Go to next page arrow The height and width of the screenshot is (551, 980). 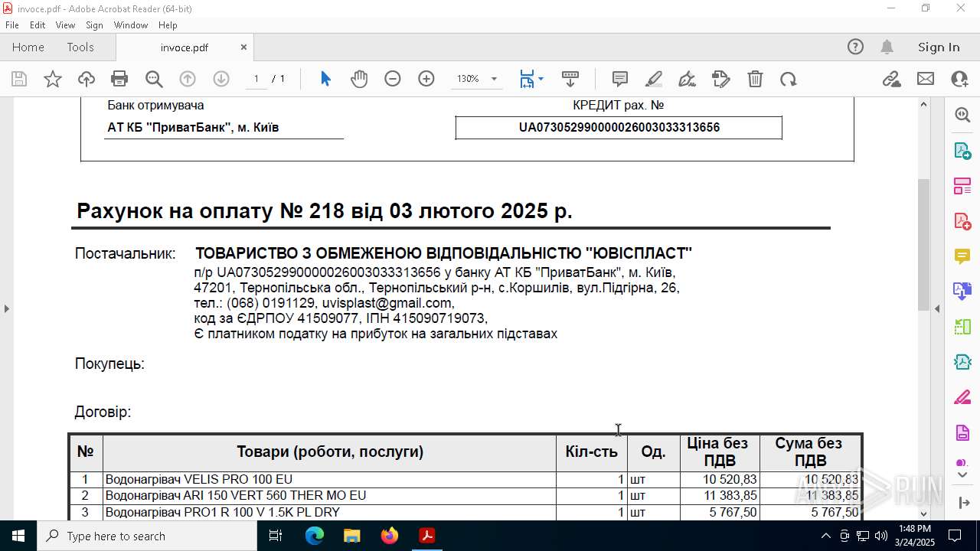[x=221, y=79]
